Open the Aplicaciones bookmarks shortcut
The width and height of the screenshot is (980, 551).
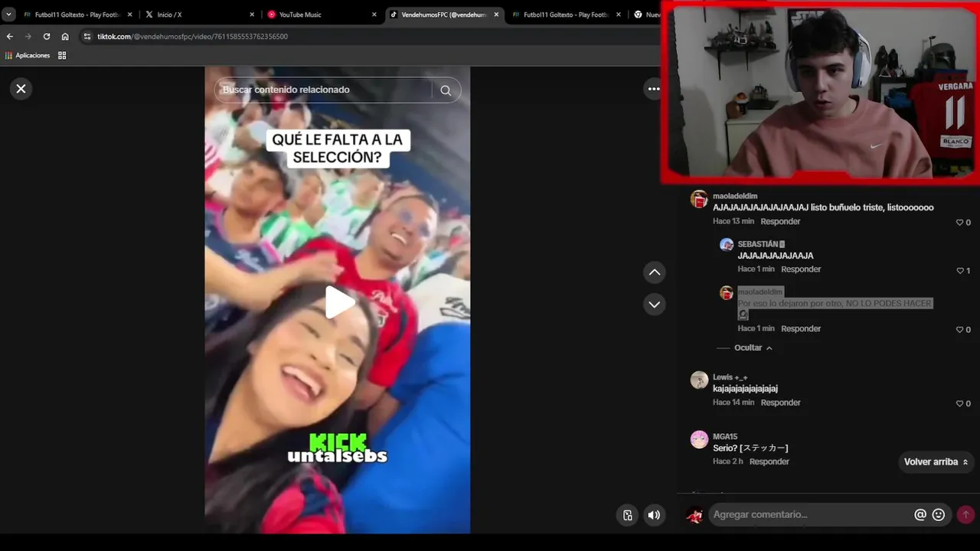28,55
